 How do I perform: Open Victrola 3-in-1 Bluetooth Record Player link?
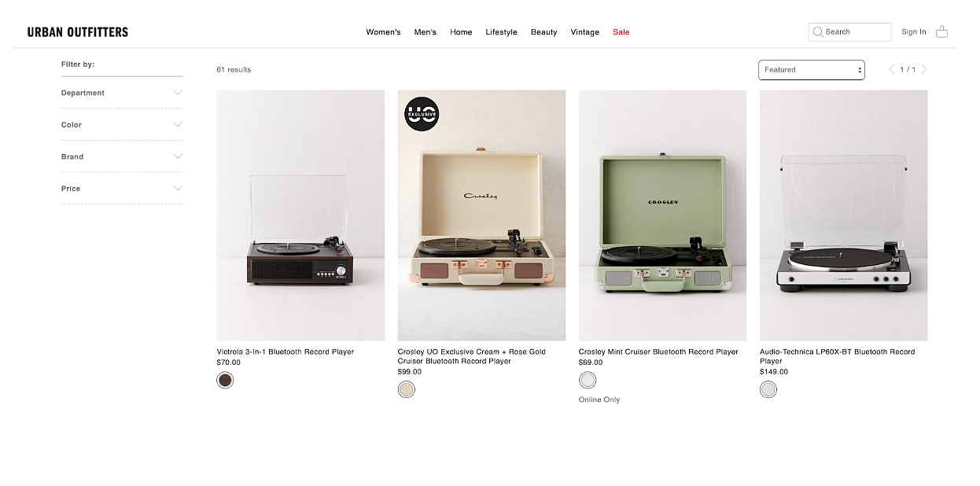(x=286, y=352)
